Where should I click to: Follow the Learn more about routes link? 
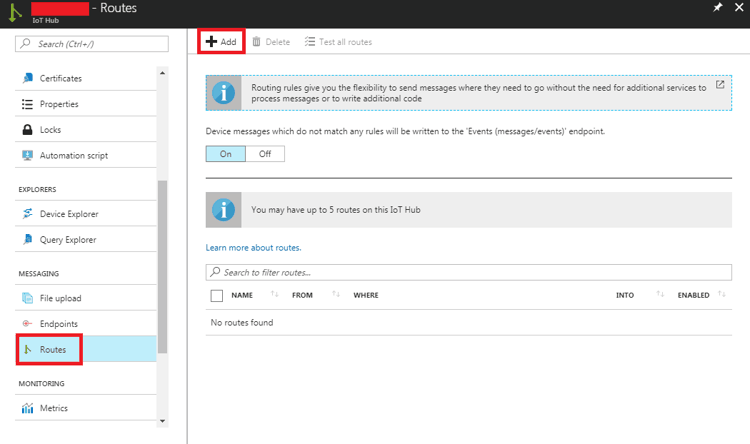pyautogui.click(x=253, y=247)
